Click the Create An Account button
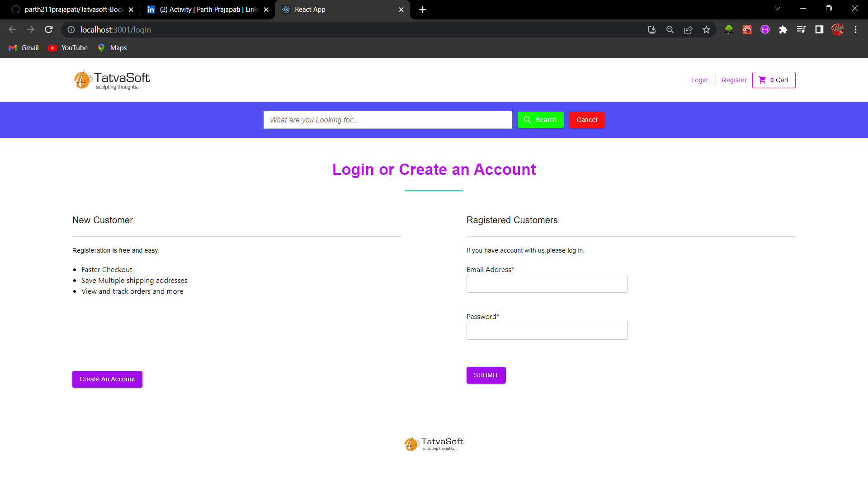Viewport: 868px width, 488px height. tap(107, 379)
